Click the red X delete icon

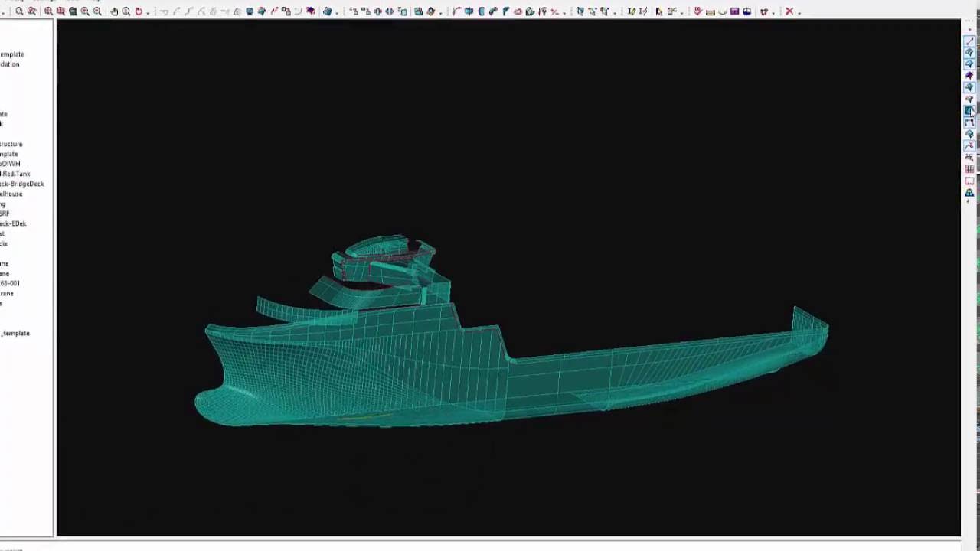[x=789, y=11]
